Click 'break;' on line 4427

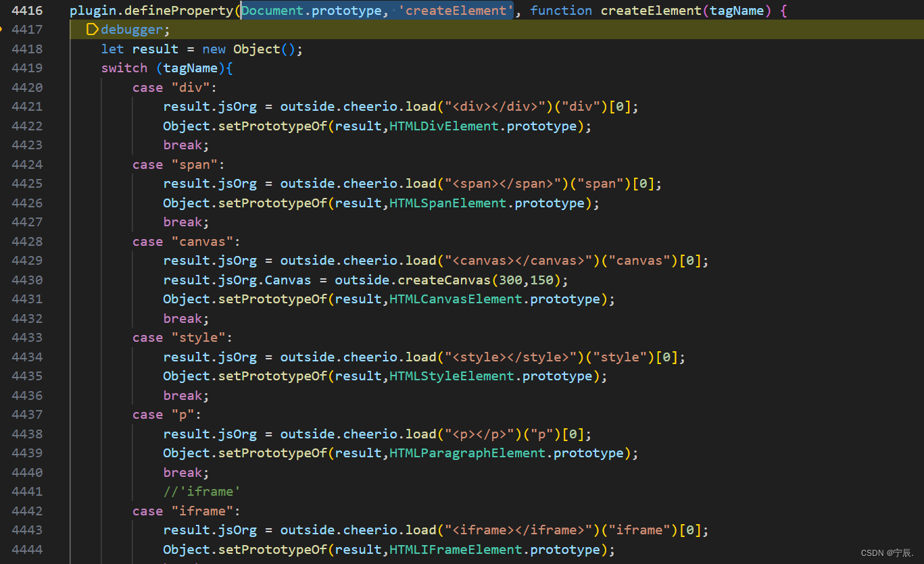(187, 222)
